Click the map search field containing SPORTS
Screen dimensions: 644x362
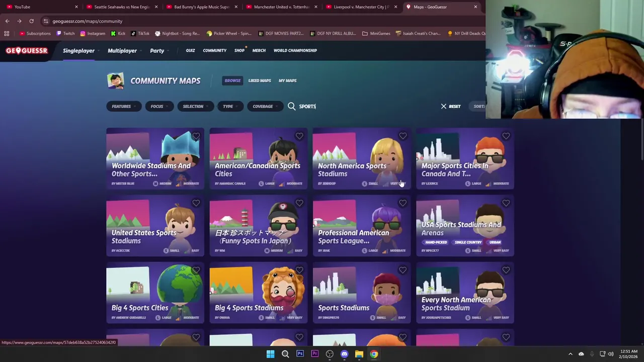point(362,106)
